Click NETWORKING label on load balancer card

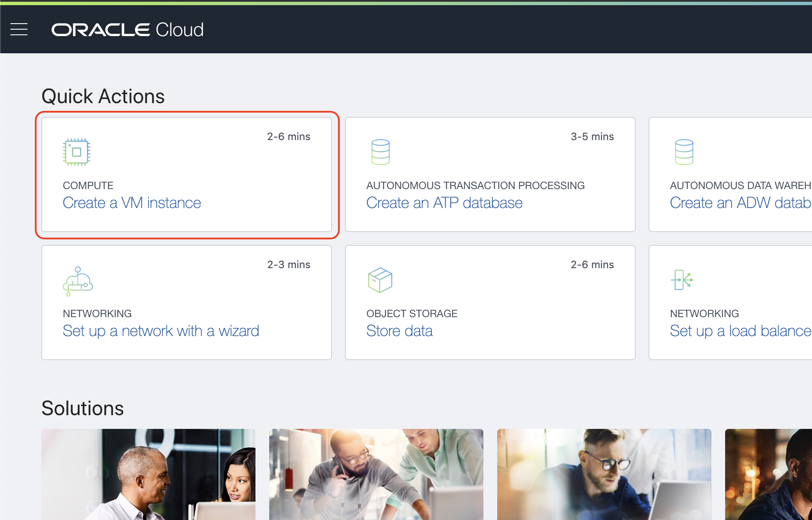point(704,314)
